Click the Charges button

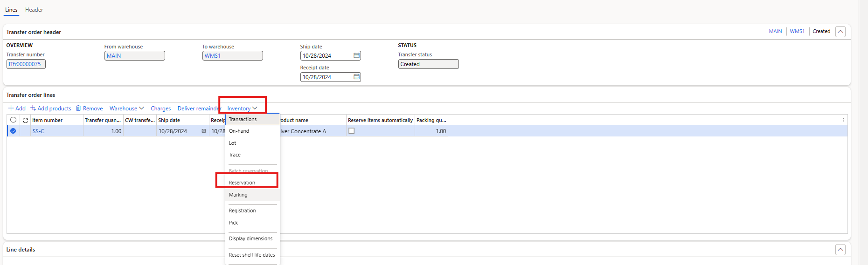(x=160, y=109)
